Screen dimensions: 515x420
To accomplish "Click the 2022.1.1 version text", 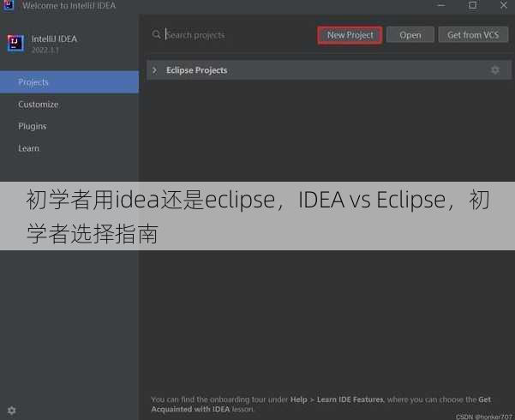I will tap(45, 51).
